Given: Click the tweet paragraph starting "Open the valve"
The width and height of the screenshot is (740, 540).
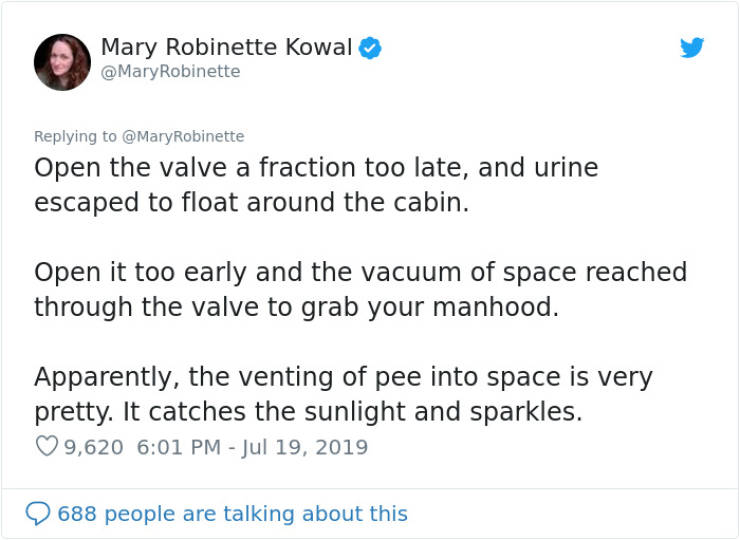Looking at the screenshot, I should 316,185.
